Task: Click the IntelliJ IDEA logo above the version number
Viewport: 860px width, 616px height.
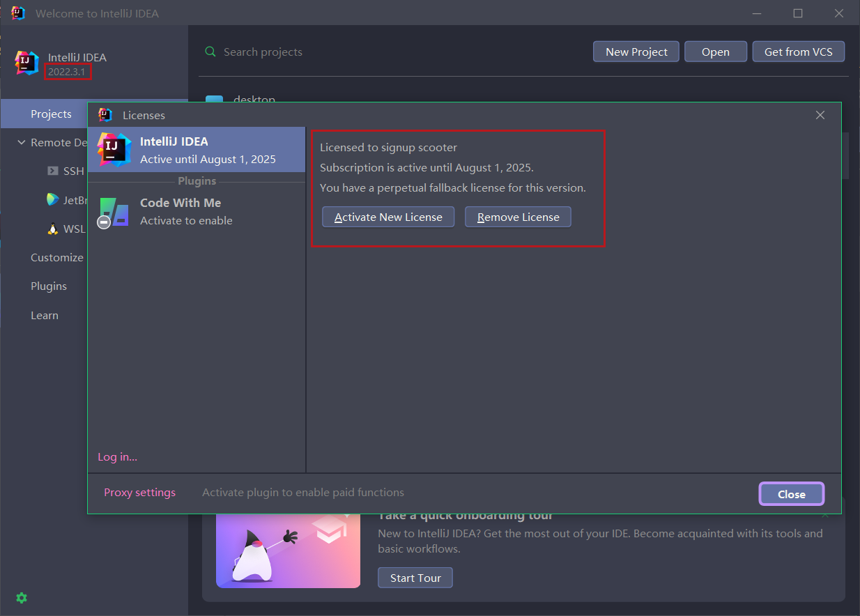Action: [x=27, y=63]
